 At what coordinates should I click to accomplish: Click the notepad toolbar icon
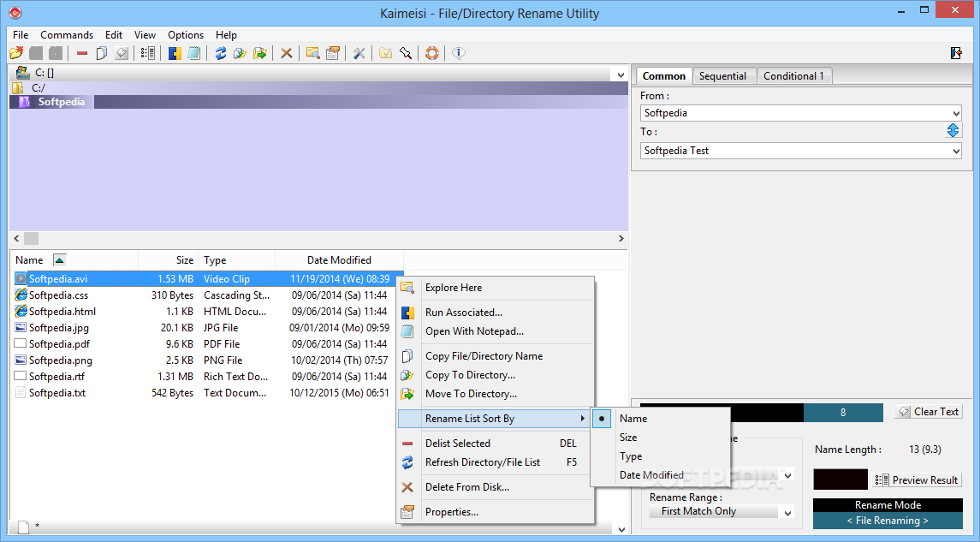coord(194,53)
